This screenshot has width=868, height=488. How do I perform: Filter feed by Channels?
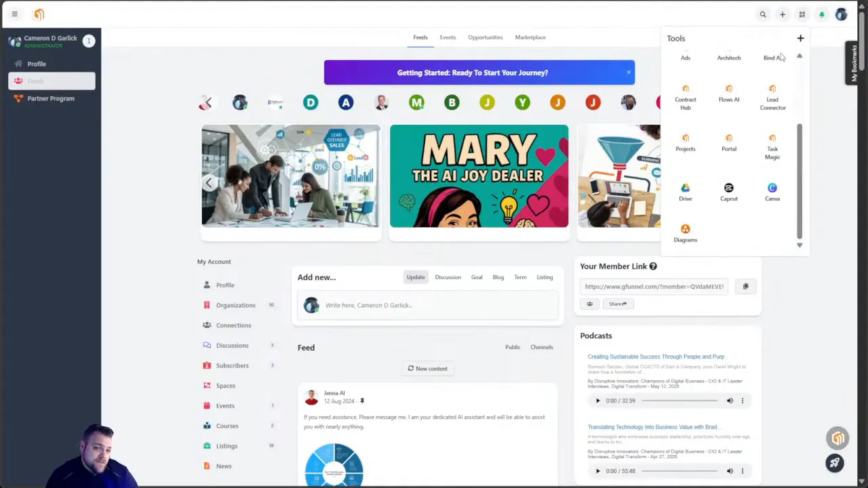coord(542,347)
